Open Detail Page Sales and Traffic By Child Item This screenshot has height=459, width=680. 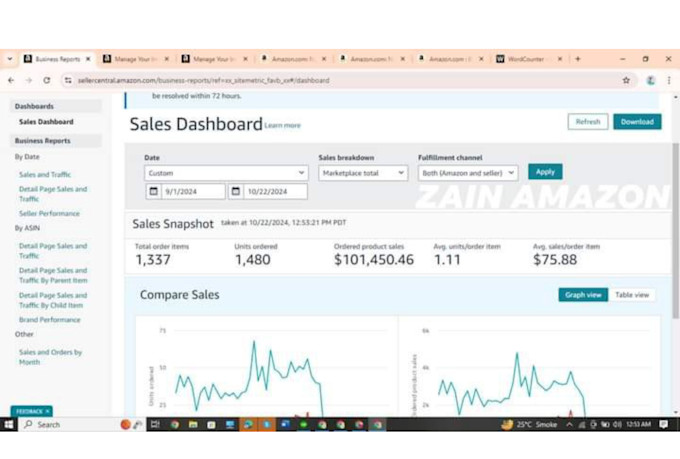53,300
